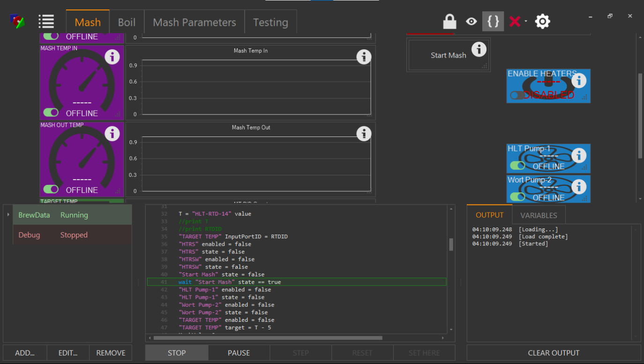Click the ADD... script button

pyautogui.click(x=25, y=353)
